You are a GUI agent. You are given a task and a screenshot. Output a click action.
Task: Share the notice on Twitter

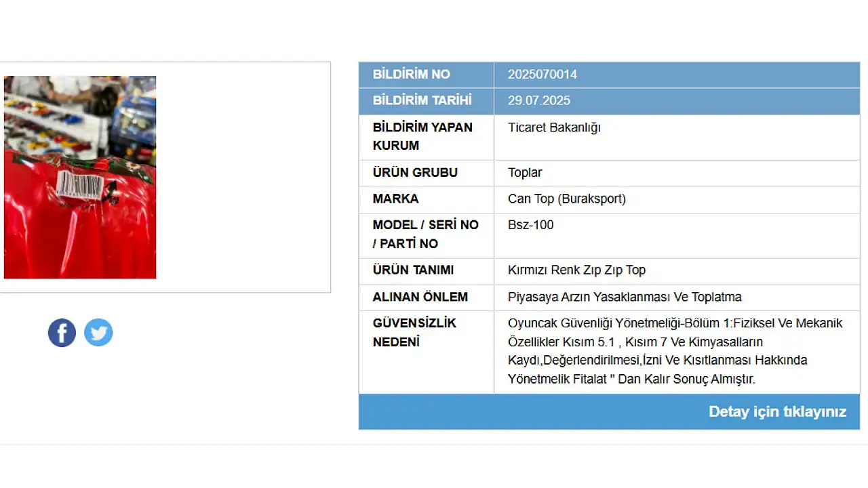click(x=98, y=333)
